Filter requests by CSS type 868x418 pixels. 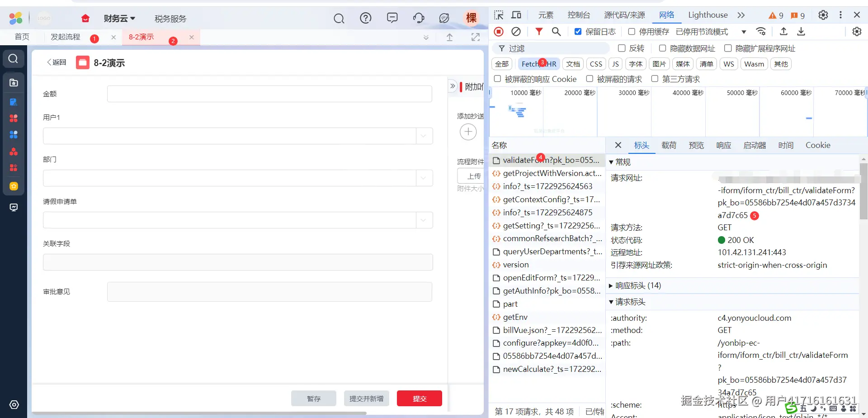coord(596,64)
